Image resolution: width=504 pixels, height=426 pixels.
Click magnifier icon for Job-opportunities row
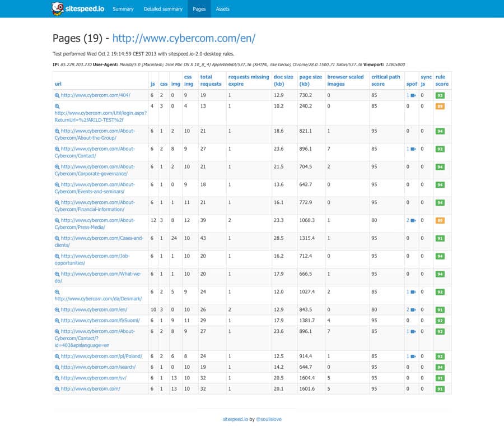(x=57, y=256)
